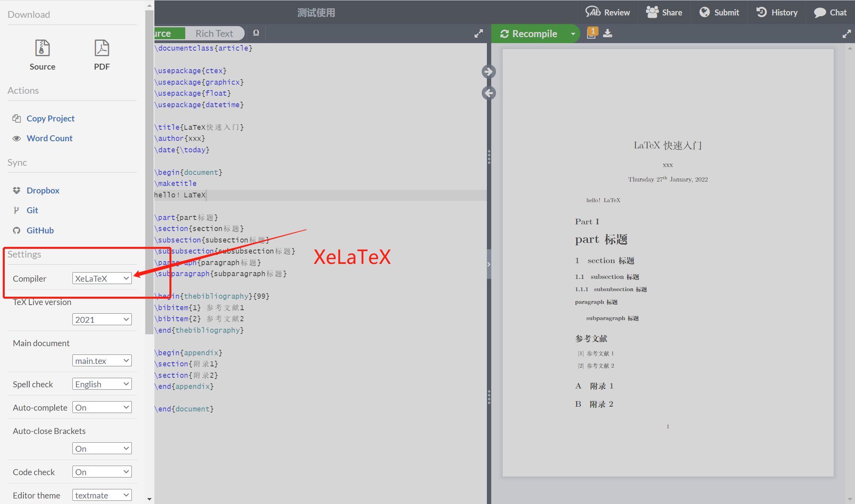Image resolution: width=855 pixels, height=504 pixels.
Task: Open the Compiler dropdown set to XeLaTeX
Action: (102, 278)
